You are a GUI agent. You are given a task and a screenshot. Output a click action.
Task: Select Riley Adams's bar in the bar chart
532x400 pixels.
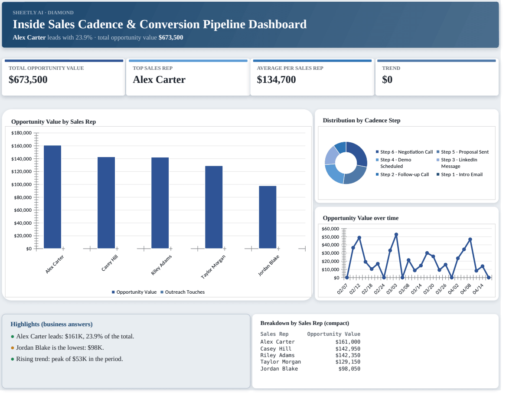[x=160, y=203]
